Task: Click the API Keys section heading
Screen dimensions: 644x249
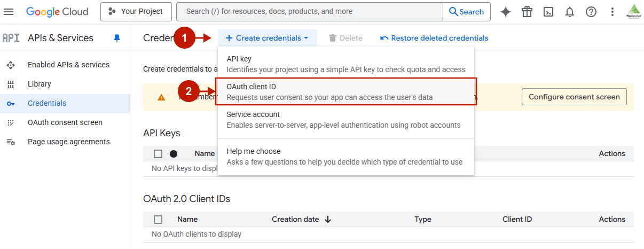Action: (162, 133)
